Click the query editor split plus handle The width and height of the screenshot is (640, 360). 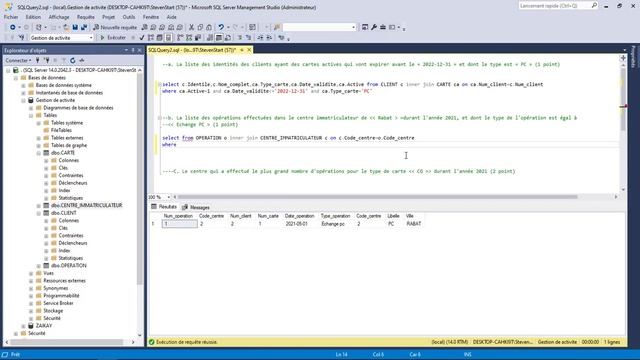[623, 58]
